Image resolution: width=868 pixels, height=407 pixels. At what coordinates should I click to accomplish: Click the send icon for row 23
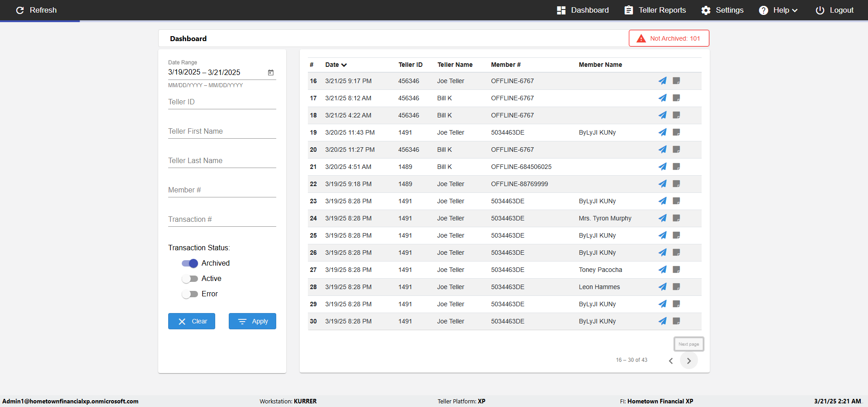pos(662,201)
